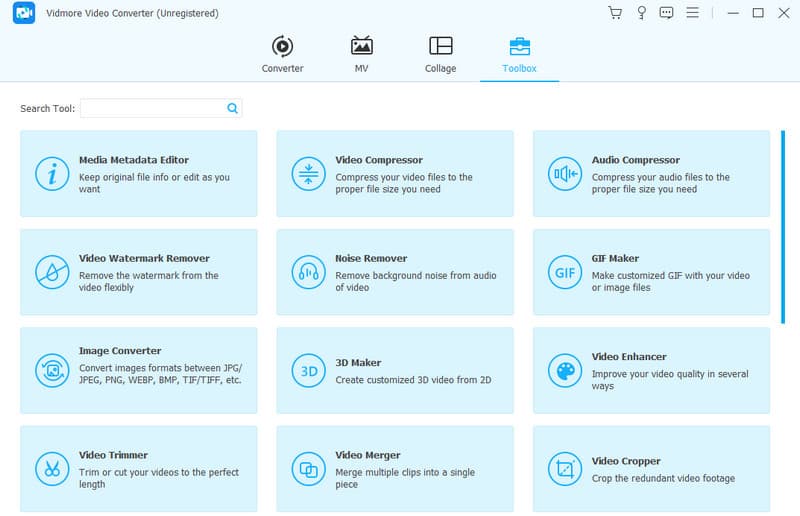
Task: Click the Media Metadata Editor info icon
Action: coord(50,174)
